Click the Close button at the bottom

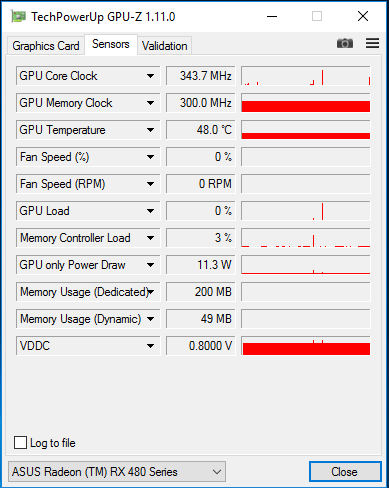pyautogui.click(x=345, y=472)
